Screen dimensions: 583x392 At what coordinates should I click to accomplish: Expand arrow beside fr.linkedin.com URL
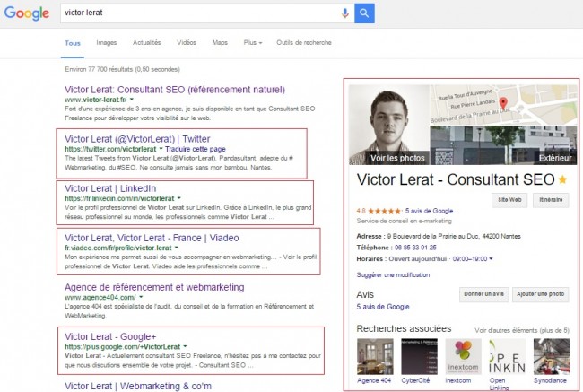click(179, 198)
